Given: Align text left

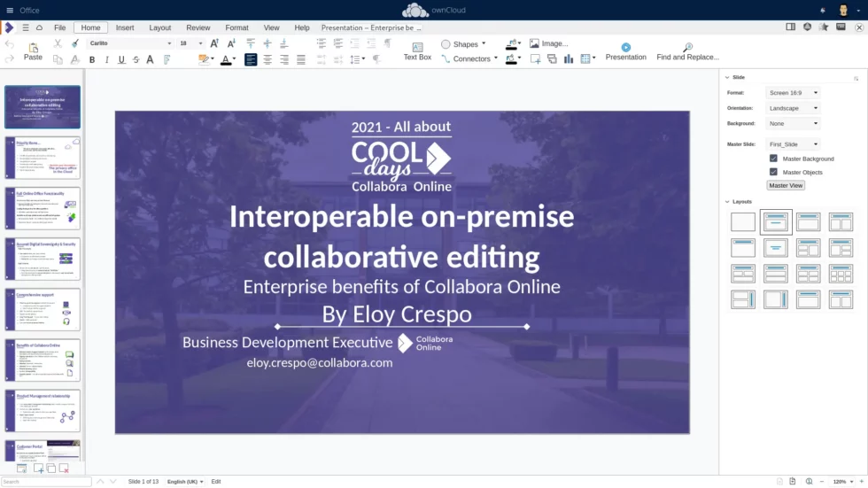Looking at the screenshot, I should coord(251,59).
